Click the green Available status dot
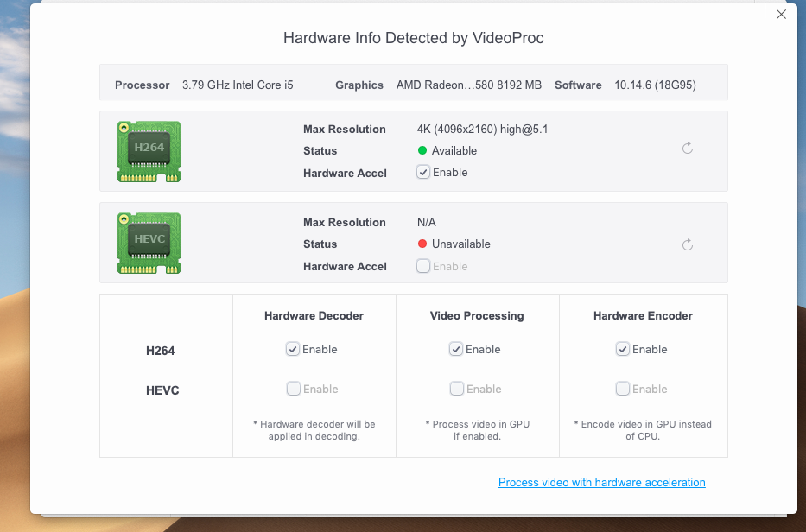The image size is (806, 532). [x=422, y=150]
